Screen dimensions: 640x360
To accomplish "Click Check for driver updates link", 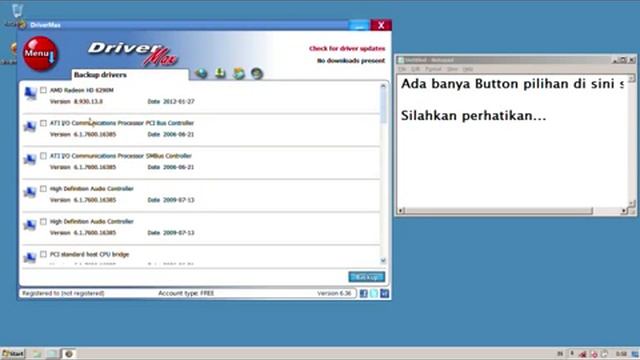I will [x=347, y=49].
